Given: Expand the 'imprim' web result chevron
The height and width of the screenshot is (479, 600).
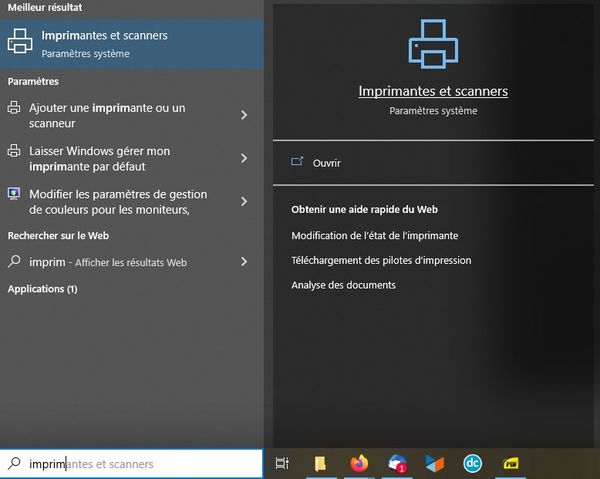Looking at the screenshot, I should click(244, 262).
